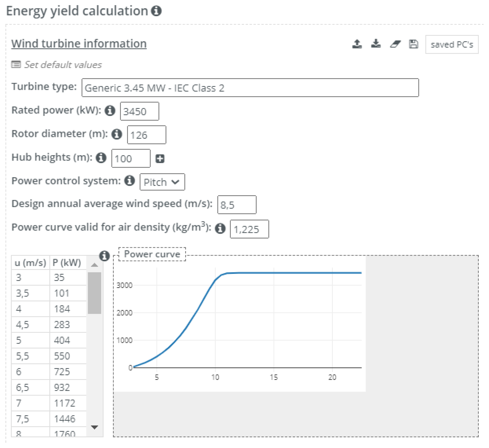This screenshot has width=489, height=448.
Task: Click the download power curve icon
Action: (x=376, y=44)
